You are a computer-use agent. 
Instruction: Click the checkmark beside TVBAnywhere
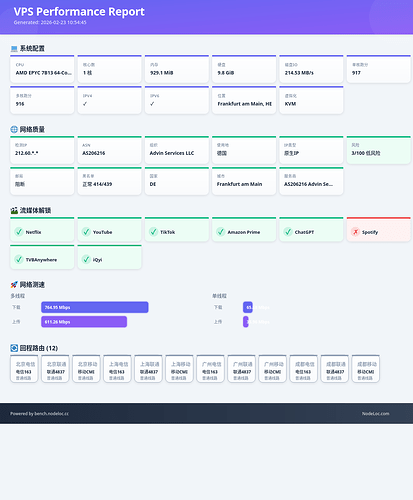pyautogui.click(x=19, y=259)
